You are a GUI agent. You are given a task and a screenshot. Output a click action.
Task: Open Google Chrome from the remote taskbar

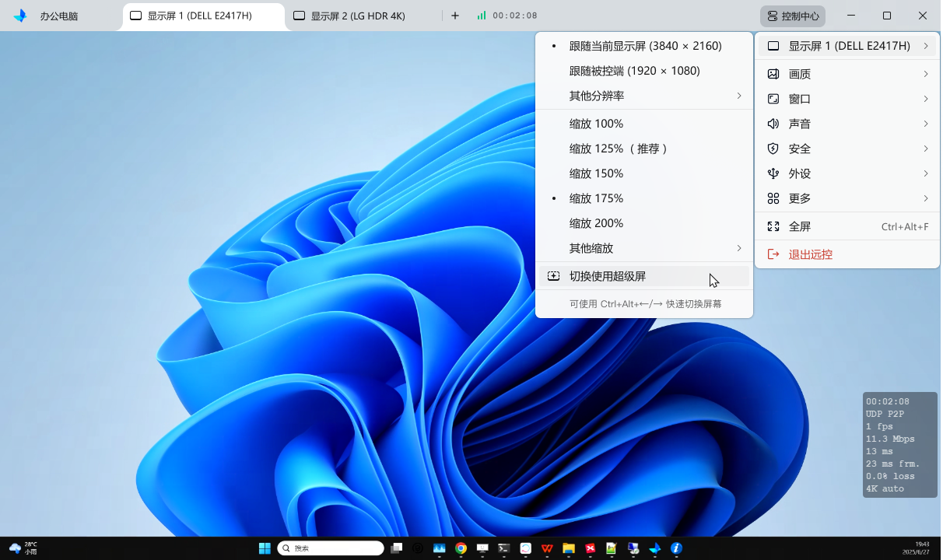click(461, 548)
